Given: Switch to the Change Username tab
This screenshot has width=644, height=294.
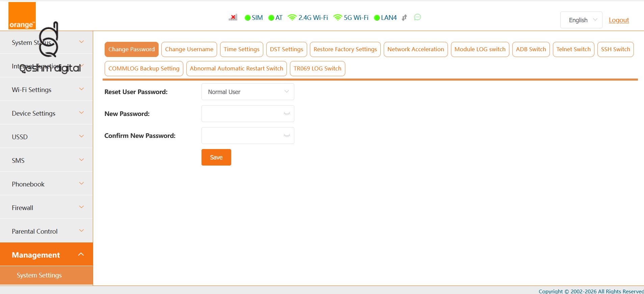Looking at the screenshot, I should (189, 49).
